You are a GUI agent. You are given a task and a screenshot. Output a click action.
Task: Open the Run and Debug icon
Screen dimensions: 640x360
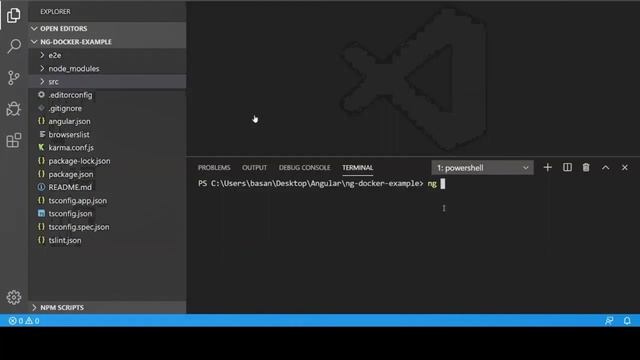coord(13,109)
